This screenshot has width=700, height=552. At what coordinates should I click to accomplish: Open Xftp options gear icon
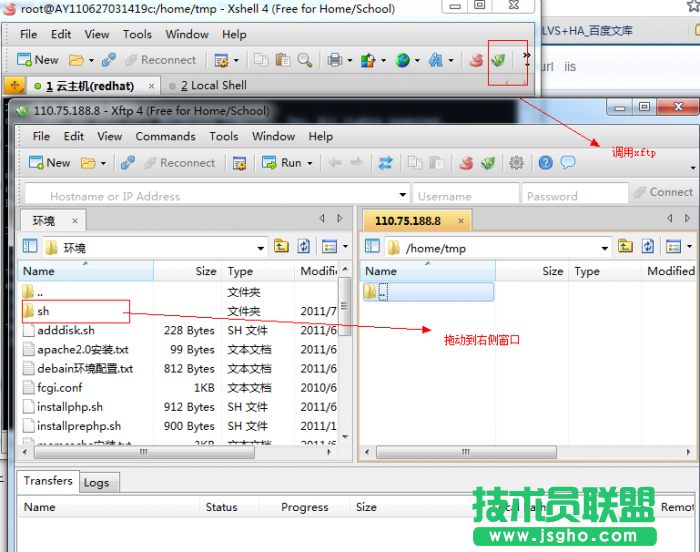coord(517,163)
